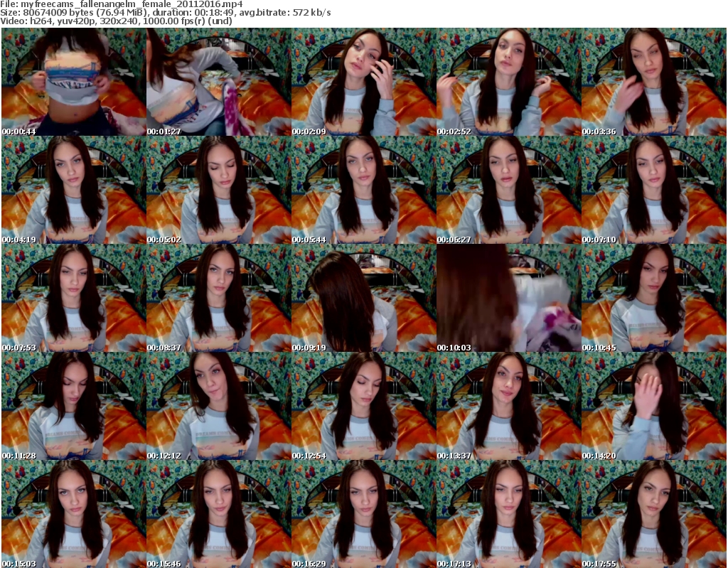Click the thumbnail timestamped 00:16:29
728x568 pixels.
pyautogui.click(x=363, y=514)
